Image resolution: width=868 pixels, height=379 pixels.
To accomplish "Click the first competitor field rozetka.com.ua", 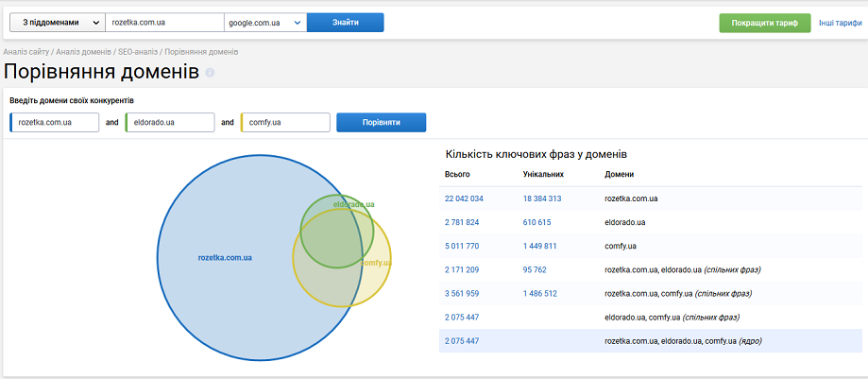I will point(54,123).
